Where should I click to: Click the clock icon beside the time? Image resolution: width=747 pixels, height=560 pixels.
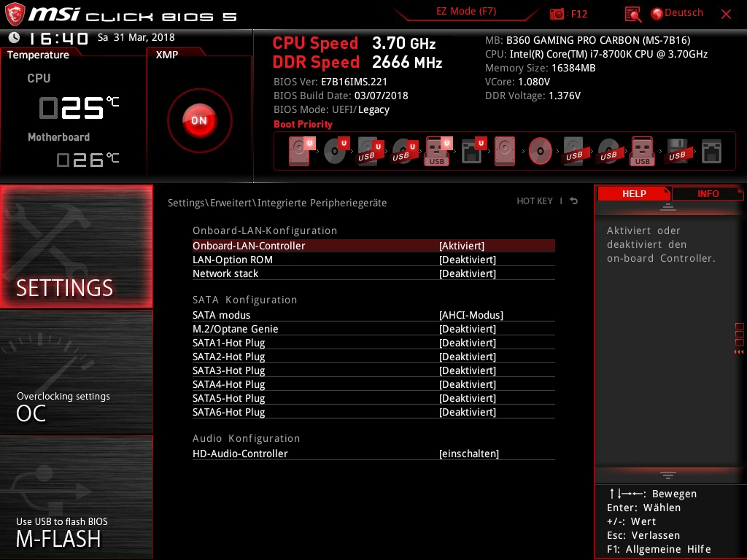tap(15, 37)
